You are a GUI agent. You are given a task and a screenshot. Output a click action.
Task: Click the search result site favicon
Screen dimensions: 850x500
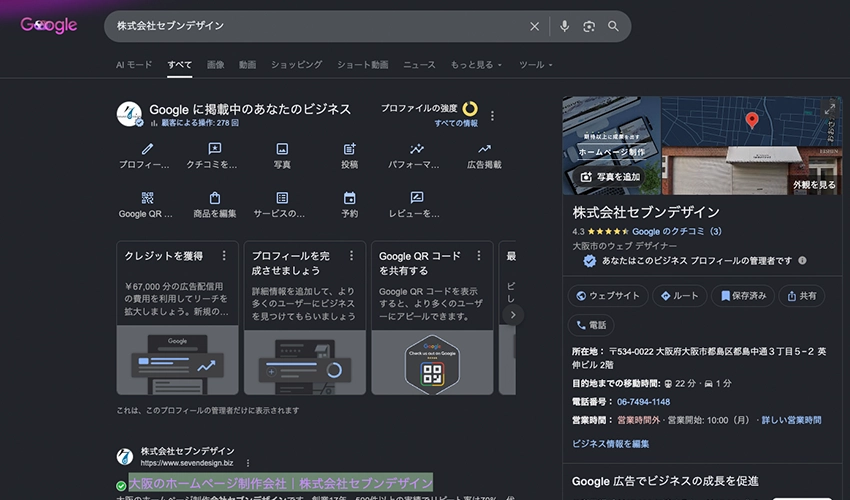click(125, 457)
